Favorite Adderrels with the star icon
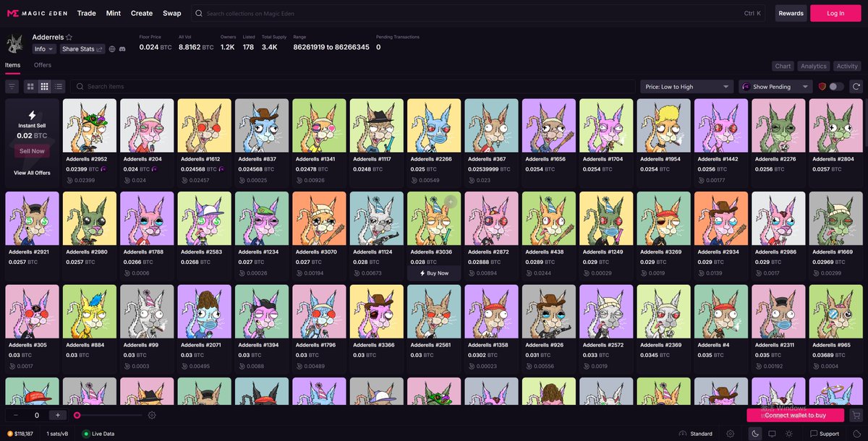Viewport: 868px width, 441px height. 69,37
